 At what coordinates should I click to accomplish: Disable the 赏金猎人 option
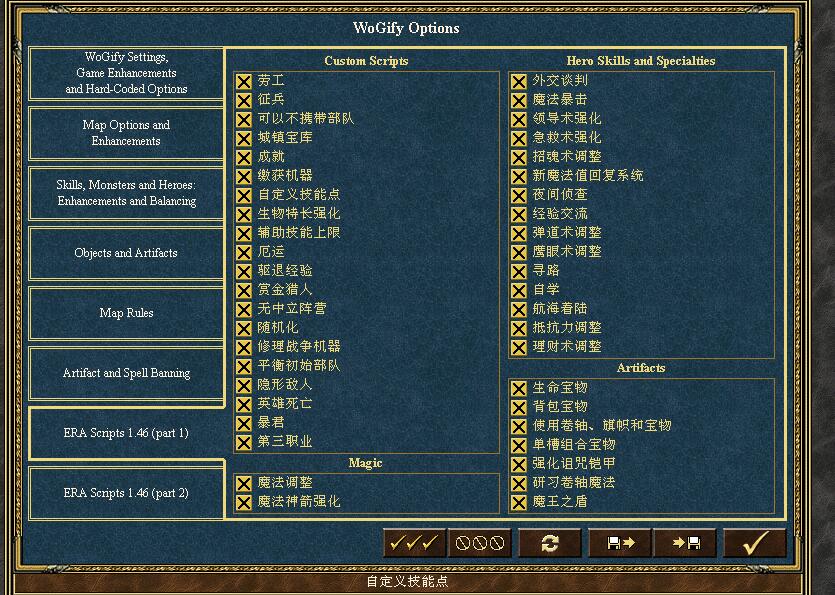point(244,290)
